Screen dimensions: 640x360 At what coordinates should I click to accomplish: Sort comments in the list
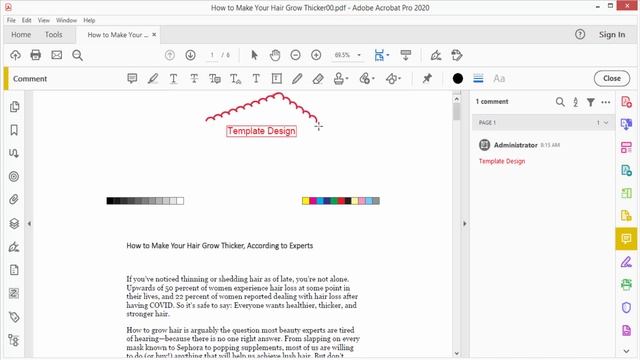[x=576, y=102]
